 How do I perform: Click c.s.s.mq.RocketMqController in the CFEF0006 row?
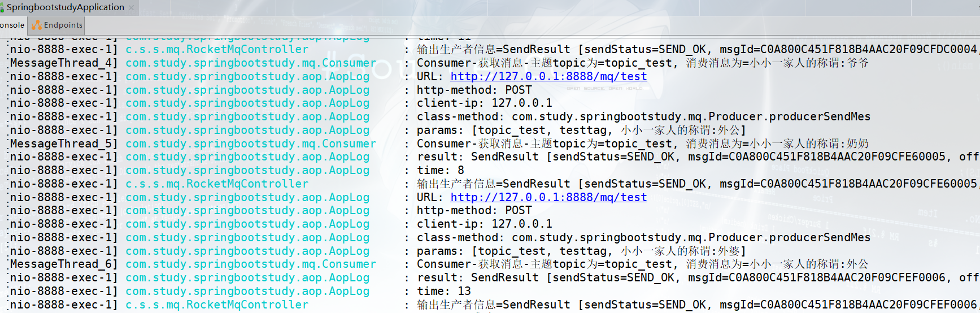(217, 305)
